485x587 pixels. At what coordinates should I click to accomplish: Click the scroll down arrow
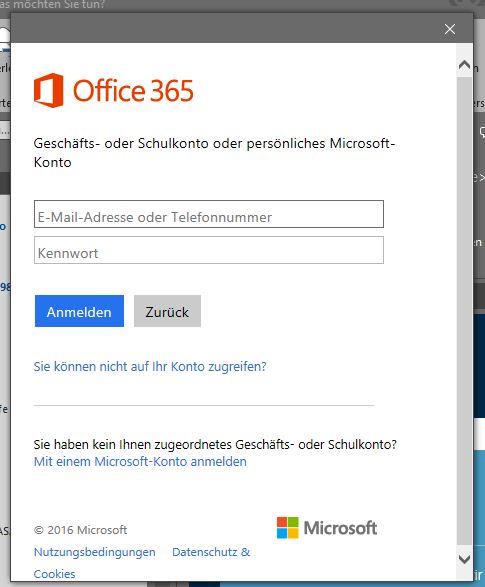pyautogui.click(x=464, y=559)
